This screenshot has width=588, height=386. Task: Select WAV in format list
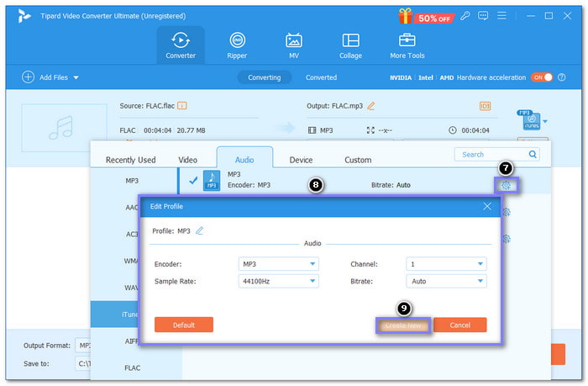(131, 288)
